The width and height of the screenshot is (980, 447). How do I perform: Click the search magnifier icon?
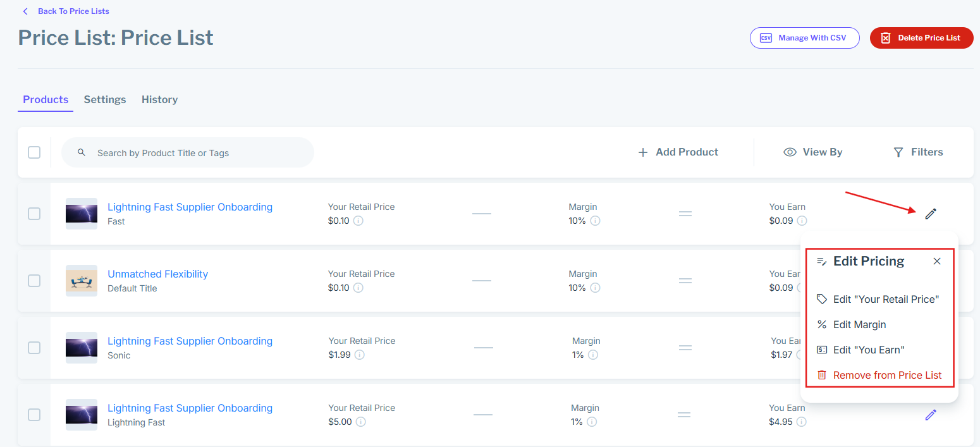point(81,152)
